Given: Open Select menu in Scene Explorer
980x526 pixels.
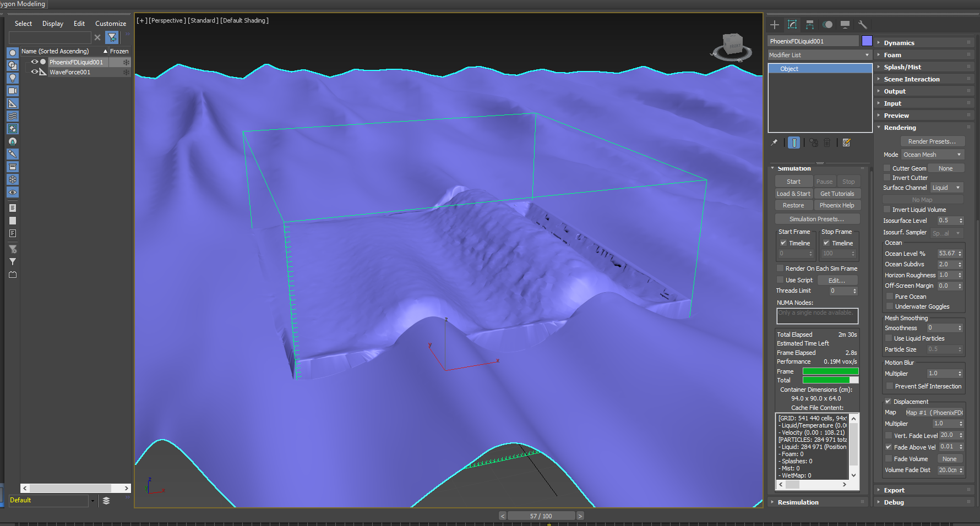Looking at the screenshot, I should tap(23, 24).
